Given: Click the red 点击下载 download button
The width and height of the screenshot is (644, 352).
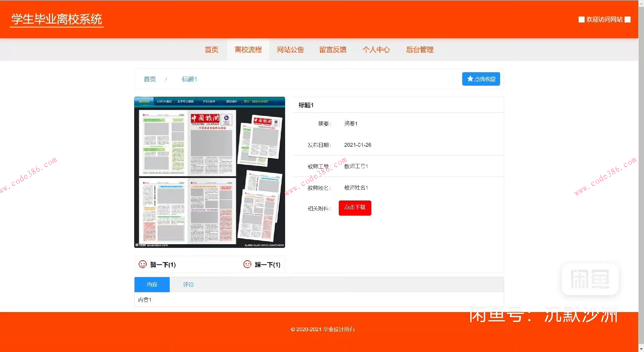Looking at the screenshot, I should 355,208.
